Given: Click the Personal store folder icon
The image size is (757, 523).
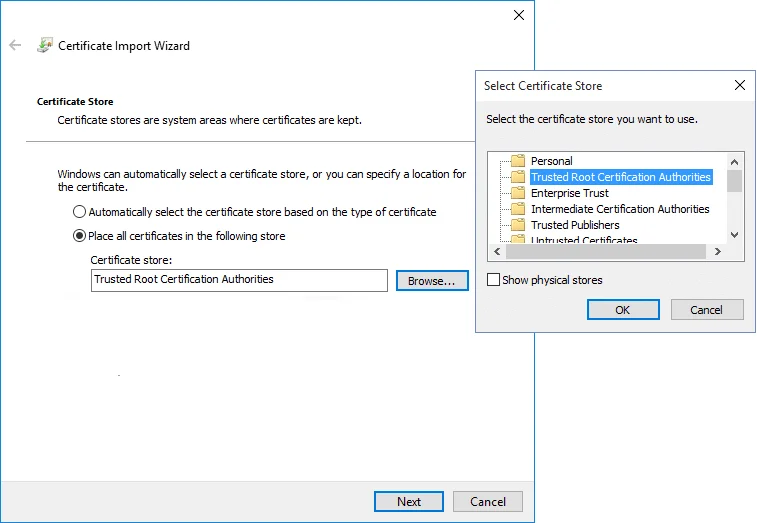Looking at the screenshot, I should (x=518, y=160).
